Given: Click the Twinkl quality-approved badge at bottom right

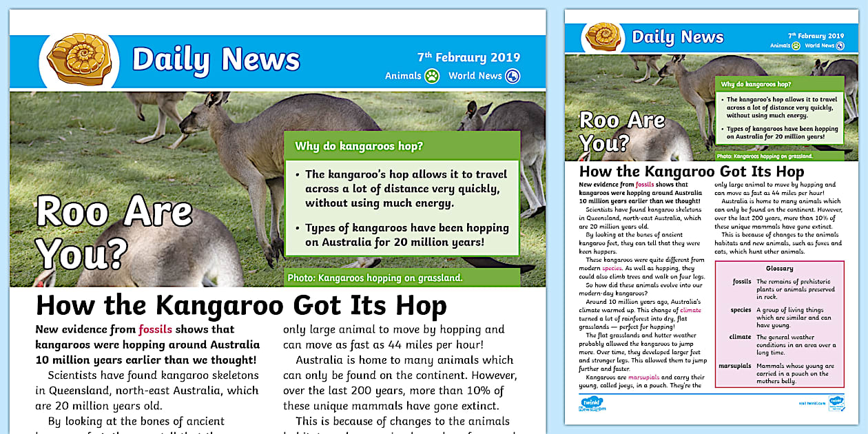Looking at the screenshot, I should click(836, 403).
